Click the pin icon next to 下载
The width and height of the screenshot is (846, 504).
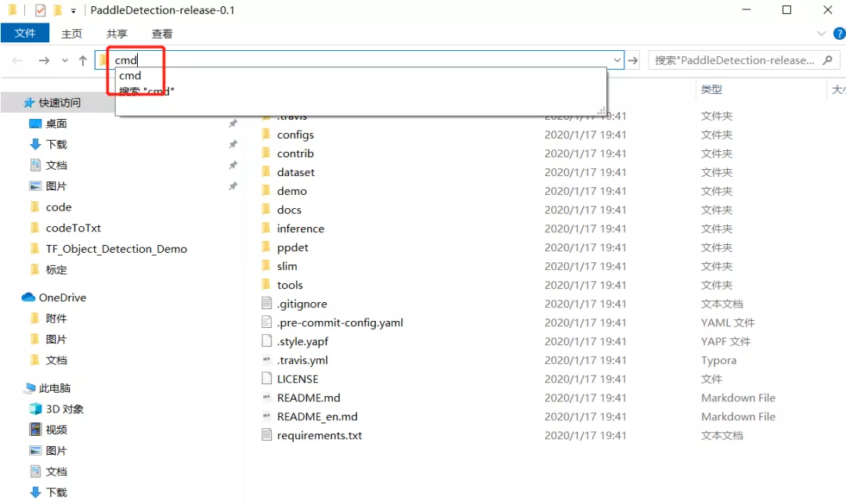point(233,145)
